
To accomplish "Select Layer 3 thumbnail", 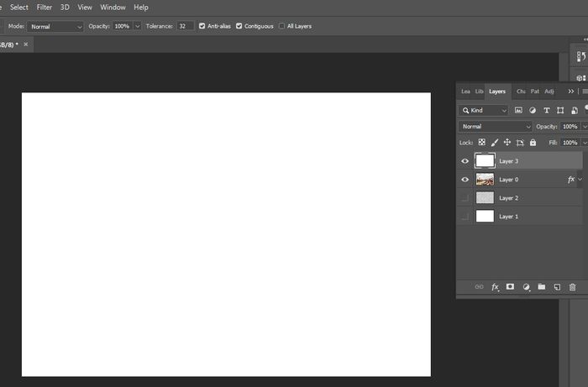I will 485,160.
